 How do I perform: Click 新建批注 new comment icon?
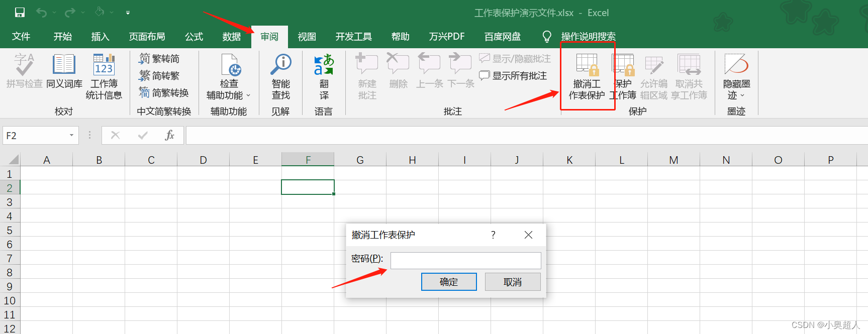coord(367,76)
